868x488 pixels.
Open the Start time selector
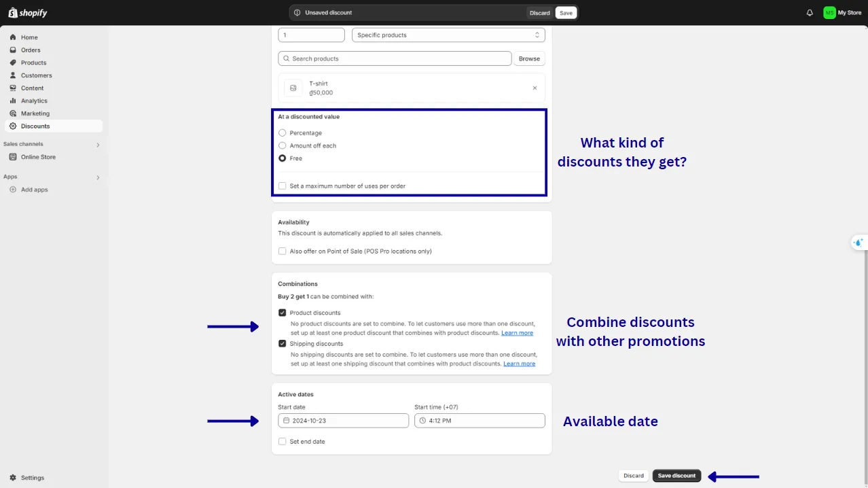[480, 421]
